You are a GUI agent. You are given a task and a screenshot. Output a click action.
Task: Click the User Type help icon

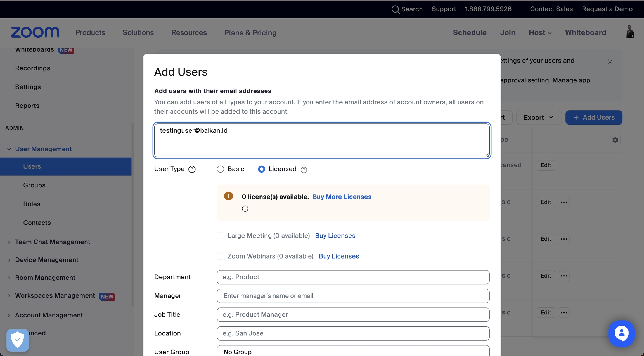192,169
